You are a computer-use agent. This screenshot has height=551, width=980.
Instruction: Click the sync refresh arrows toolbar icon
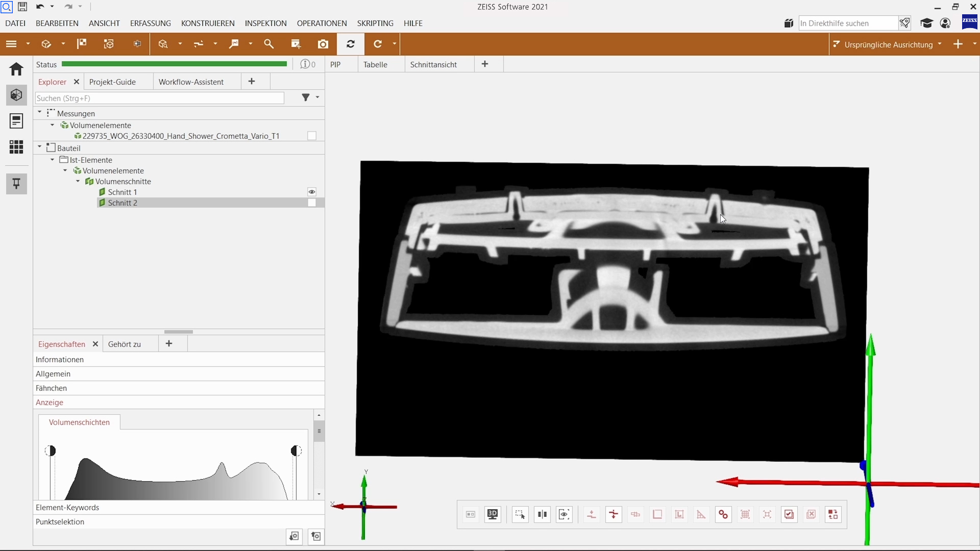(351, 44)
